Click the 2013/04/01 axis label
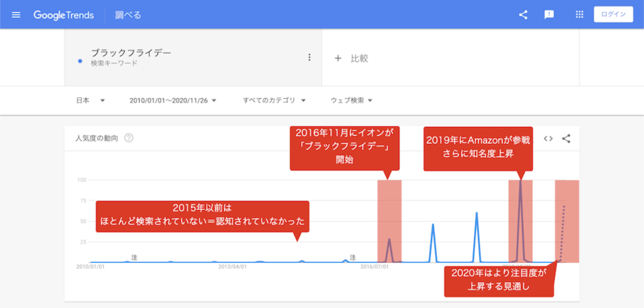Screen dimensions: 644x308 (233, 266)
